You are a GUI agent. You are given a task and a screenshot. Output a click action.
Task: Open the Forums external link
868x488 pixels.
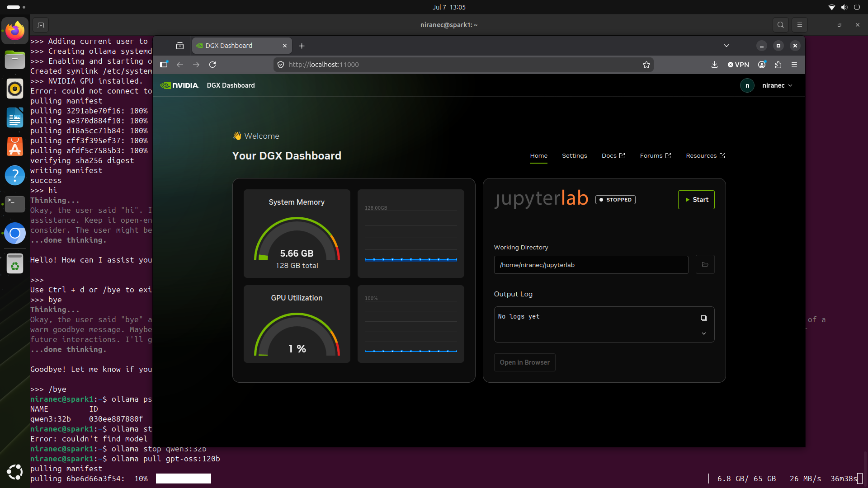point(656,156)
